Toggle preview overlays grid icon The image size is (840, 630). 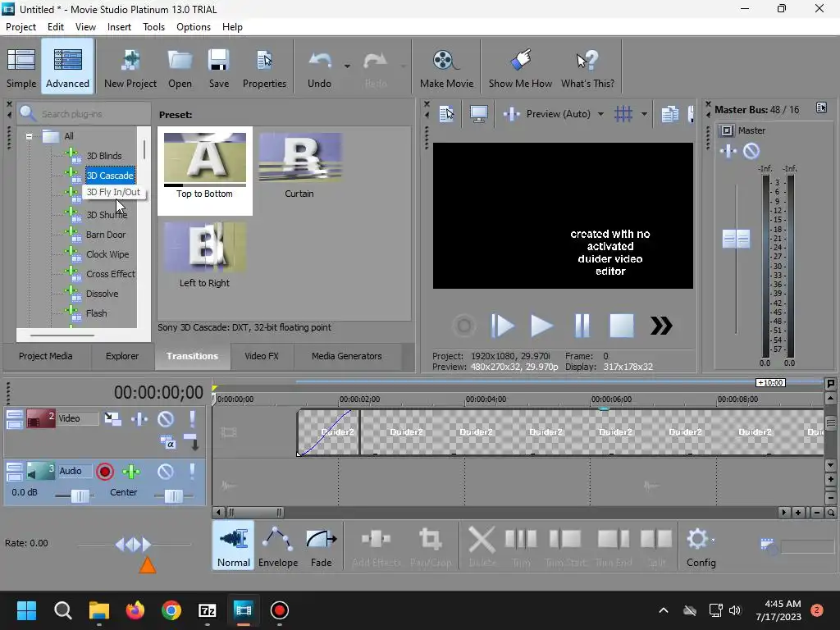[623, 113]
